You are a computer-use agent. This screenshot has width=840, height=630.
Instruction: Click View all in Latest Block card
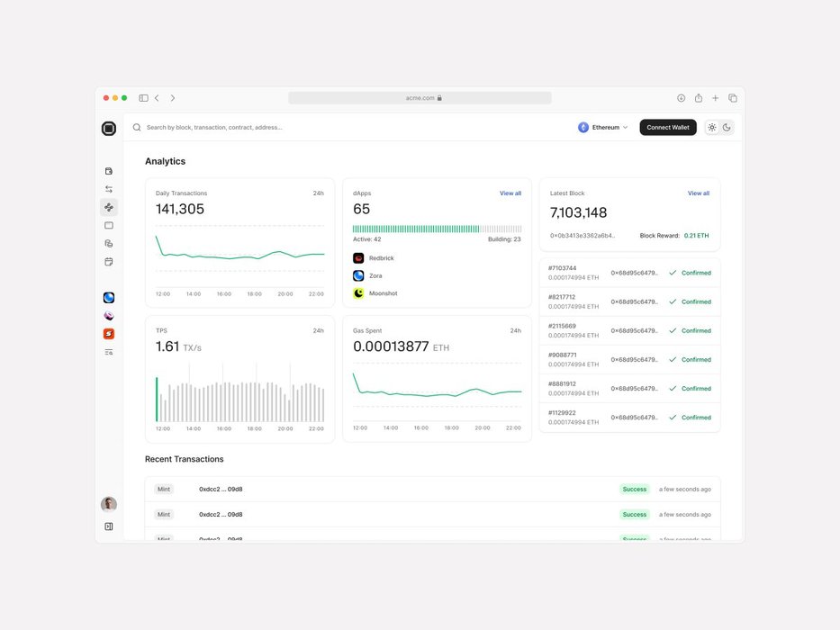tap(699, 193)
